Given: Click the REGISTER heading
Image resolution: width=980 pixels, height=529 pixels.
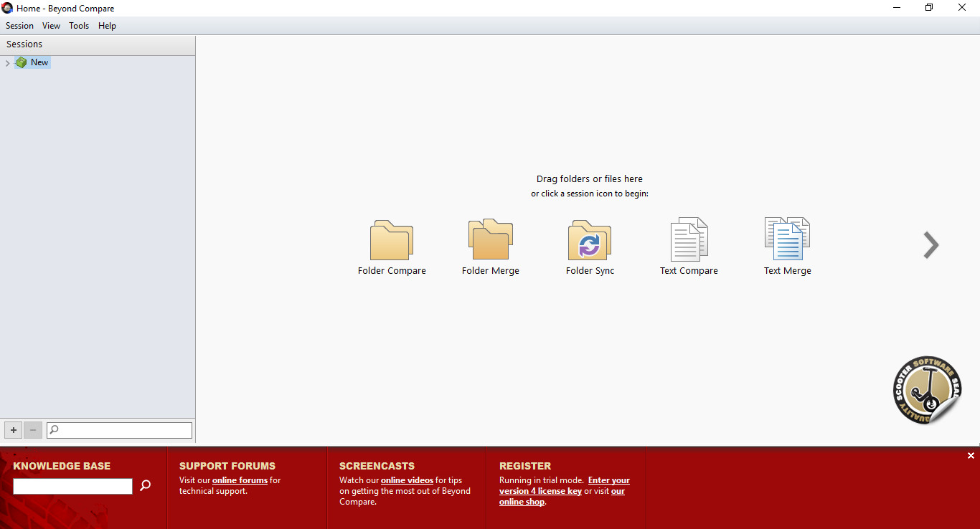Looking at the screenshot, I should point(525,466).
